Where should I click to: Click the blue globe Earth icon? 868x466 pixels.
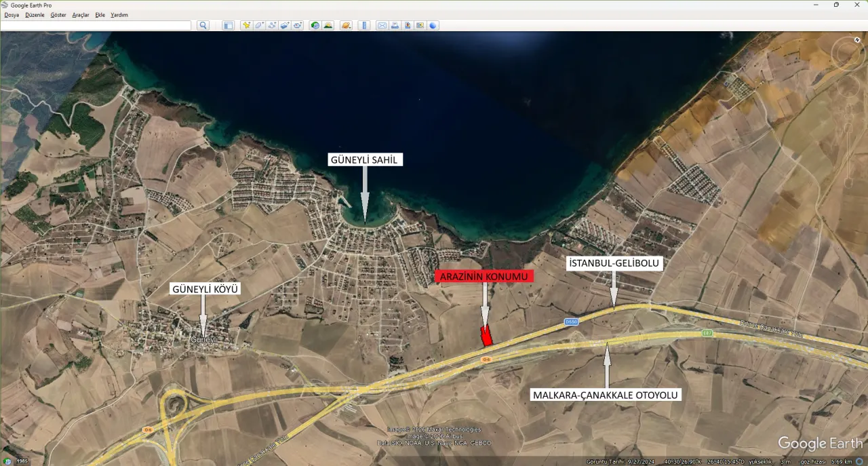click(x=433, y=25)
